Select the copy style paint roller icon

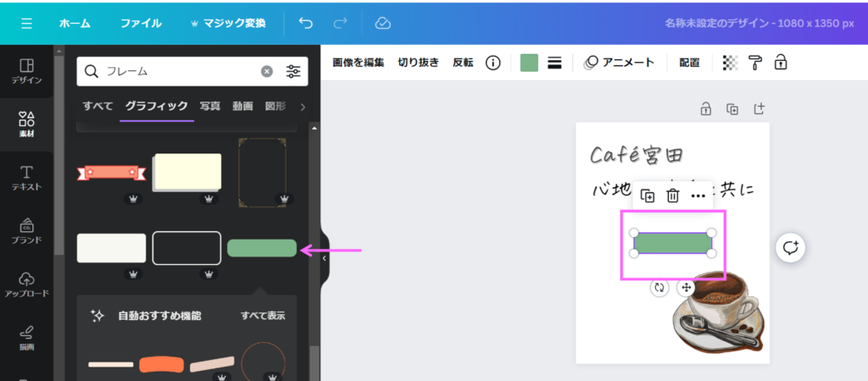click(755, 63)
